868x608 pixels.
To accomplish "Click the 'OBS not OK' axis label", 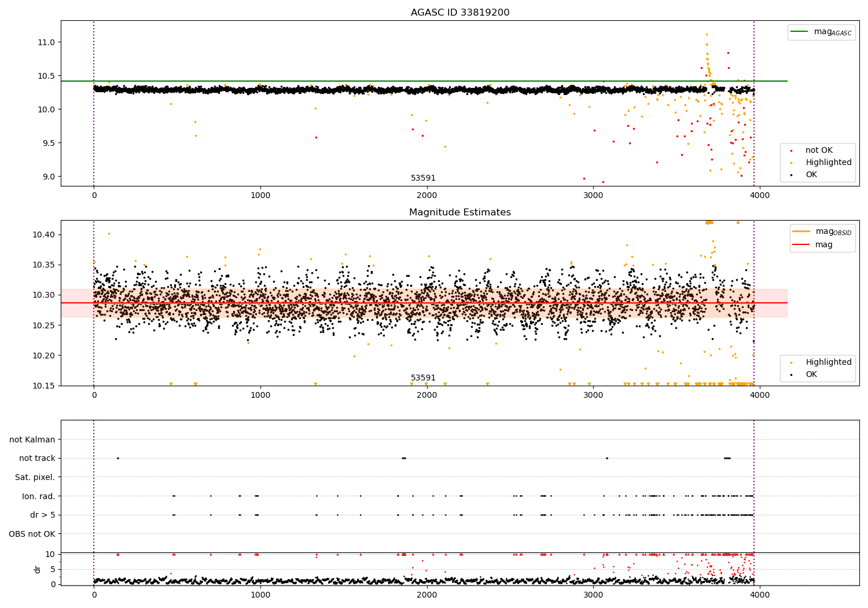I will coord(32,534).
